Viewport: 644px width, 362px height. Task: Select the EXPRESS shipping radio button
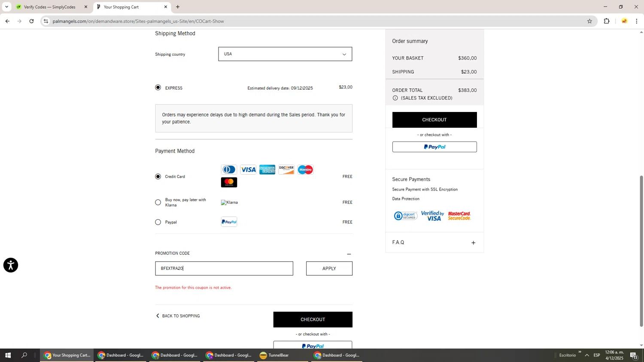click(158, 87)
